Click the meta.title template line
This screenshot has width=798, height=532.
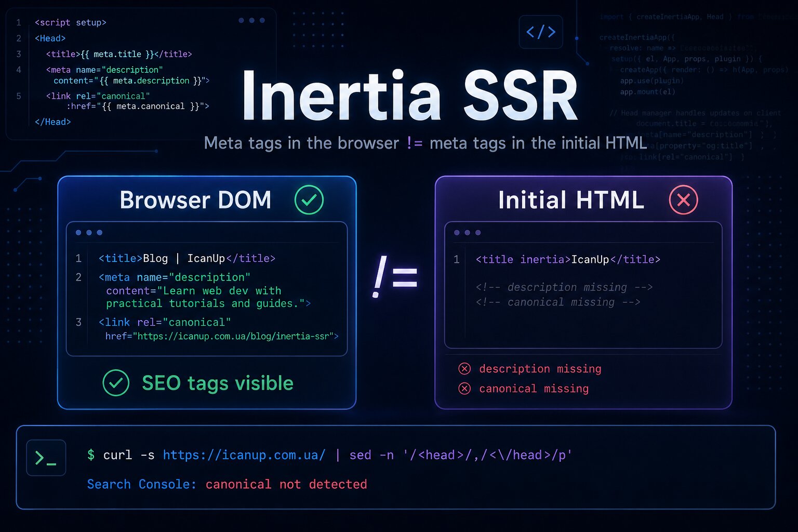click(x=119, y=54)
